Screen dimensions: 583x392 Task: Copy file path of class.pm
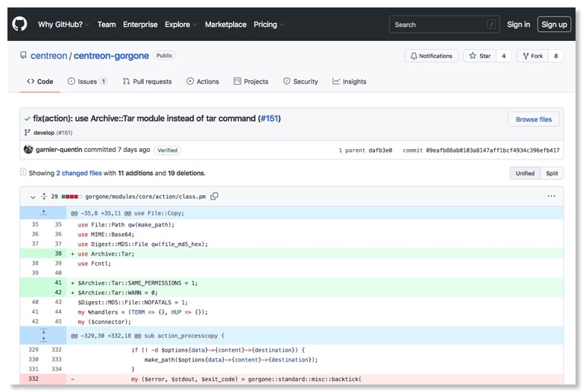click(214, 197)
